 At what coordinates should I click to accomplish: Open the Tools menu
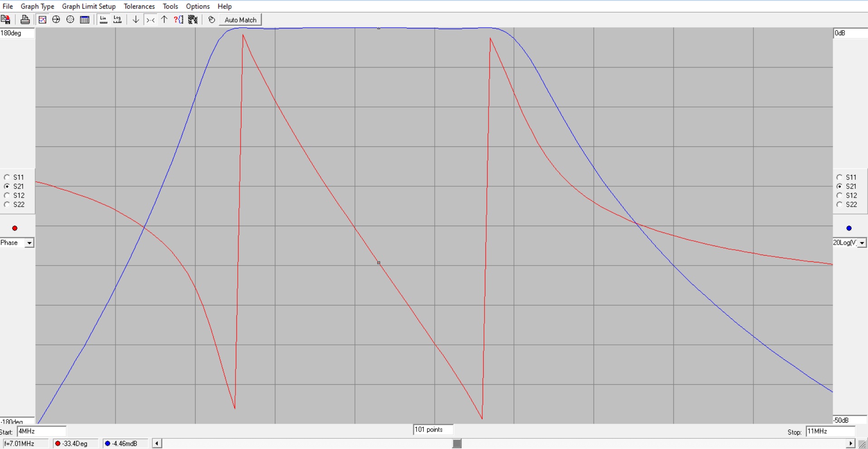[x=170, y=6]
